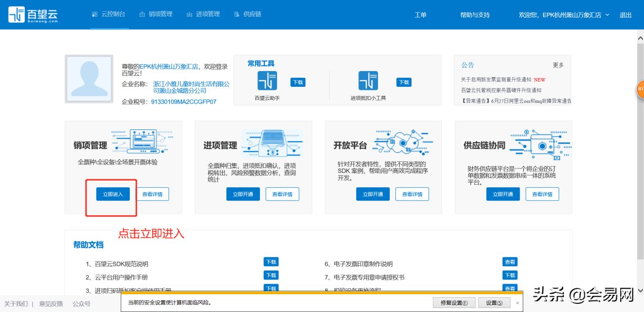The width and height of the screenshot is (644, 312).
Task: Open the 百望云托管税控服务器硬件升级通知 announcement
Action: click(501, 90)
